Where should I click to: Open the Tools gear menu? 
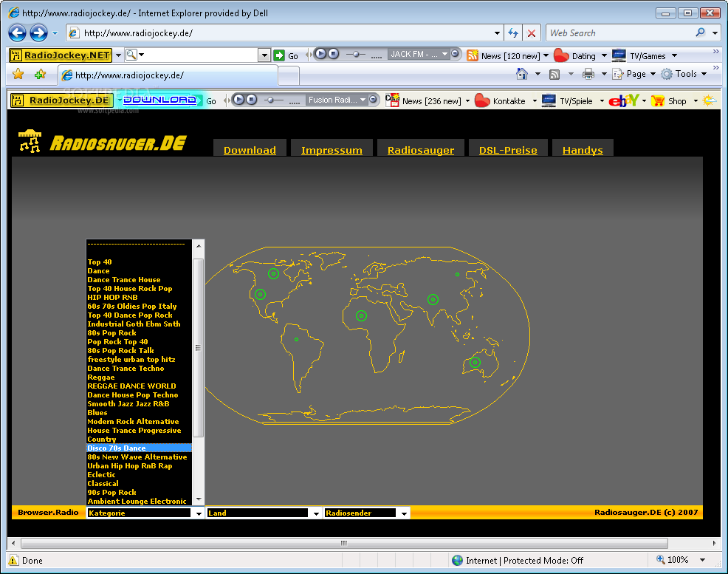click(x=684, y=74)
